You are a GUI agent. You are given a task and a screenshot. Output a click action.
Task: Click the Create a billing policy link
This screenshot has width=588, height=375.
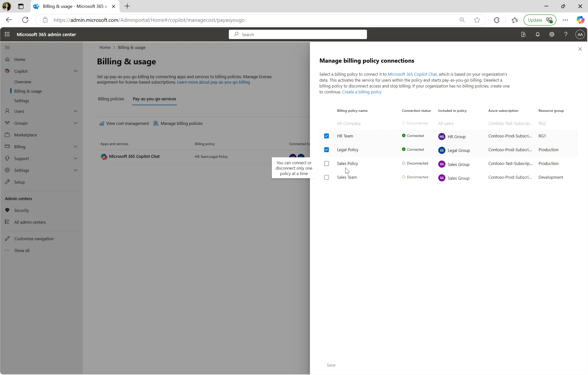coord(362,92)
